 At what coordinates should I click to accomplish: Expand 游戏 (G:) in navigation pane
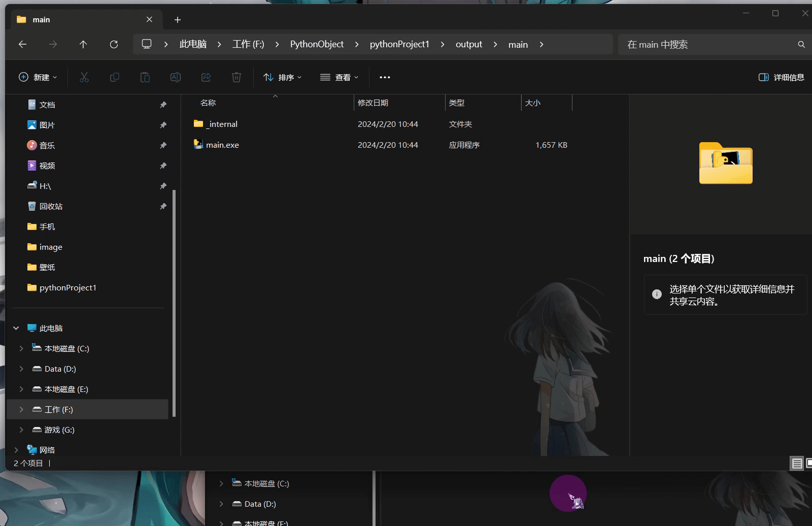(x=21, y=430)
